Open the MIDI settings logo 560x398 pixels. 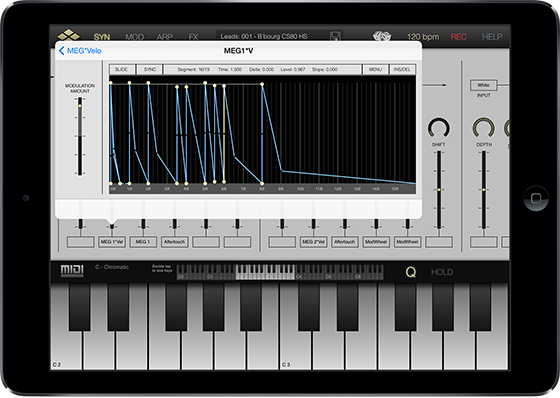point(72,270)
